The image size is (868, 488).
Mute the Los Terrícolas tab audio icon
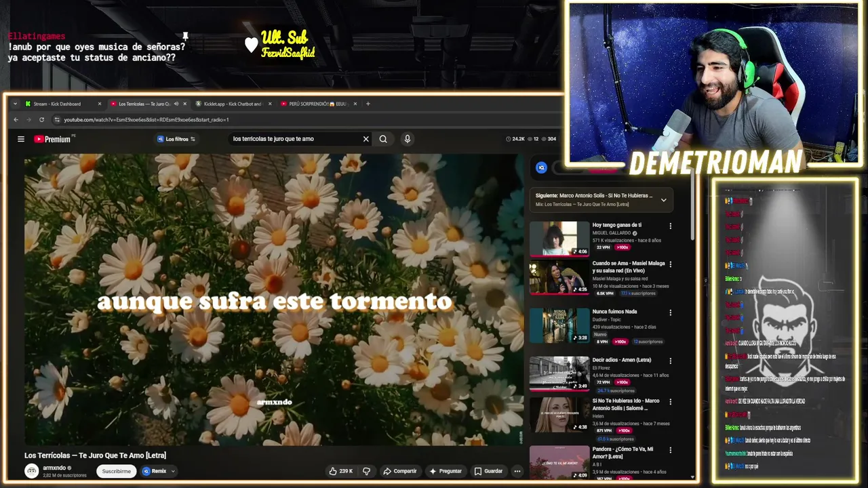176,104
